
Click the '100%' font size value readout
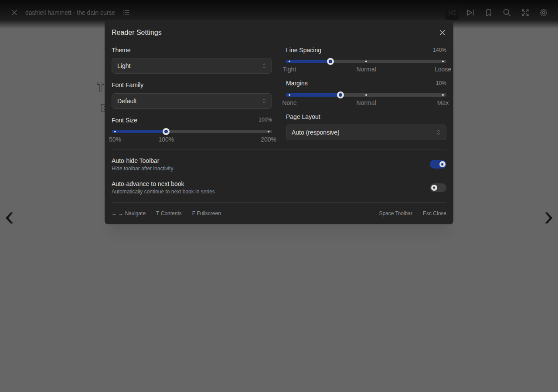pyautogui.click(x=265, y=120)
